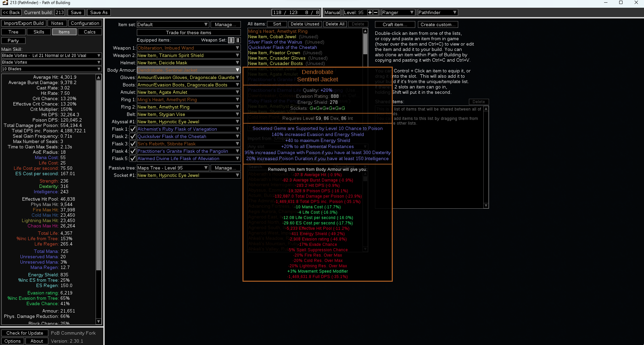This screenshot has height=345, width=644.
Task: Decrease character level with minus button
Action: pyautogui.click(x=376, y=12)
